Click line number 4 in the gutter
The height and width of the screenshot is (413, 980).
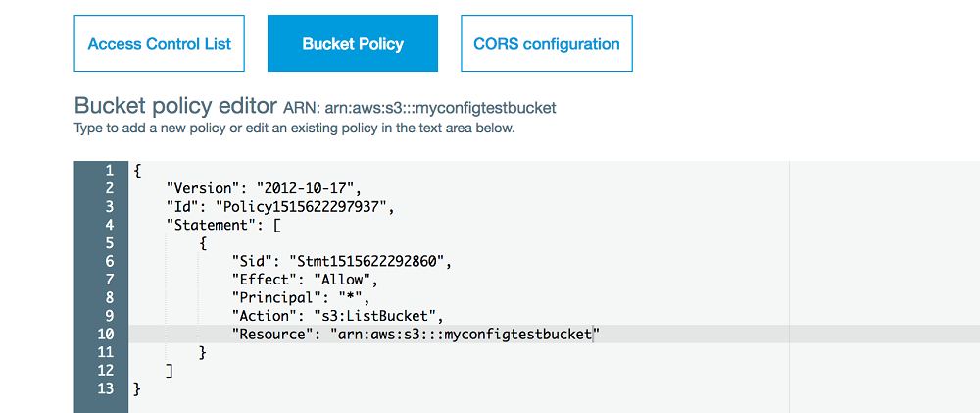(110, 225)
